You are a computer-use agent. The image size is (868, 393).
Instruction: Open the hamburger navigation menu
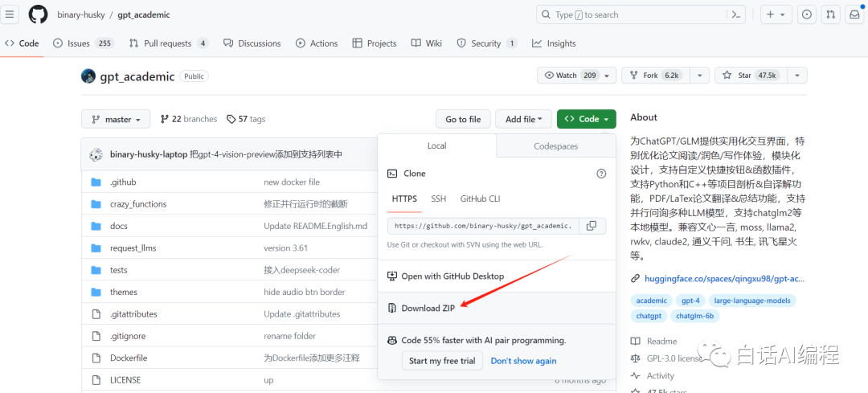tap(10, 15)
